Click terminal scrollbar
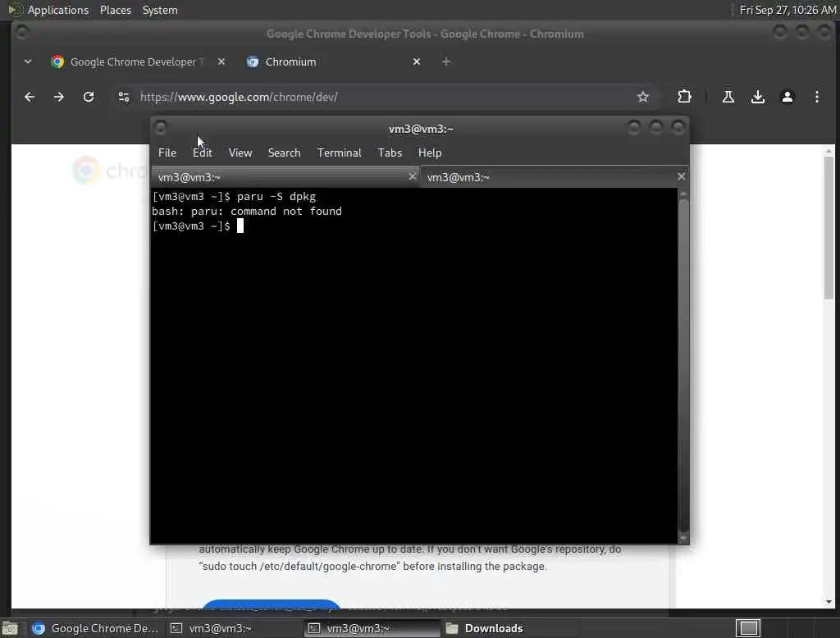Screen dimensions: 840x638 683,366
